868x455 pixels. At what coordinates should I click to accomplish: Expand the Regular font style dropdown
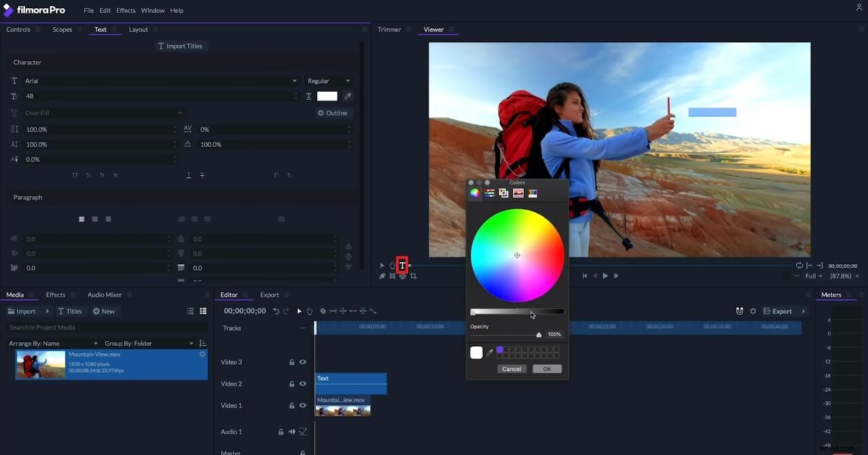348,80
